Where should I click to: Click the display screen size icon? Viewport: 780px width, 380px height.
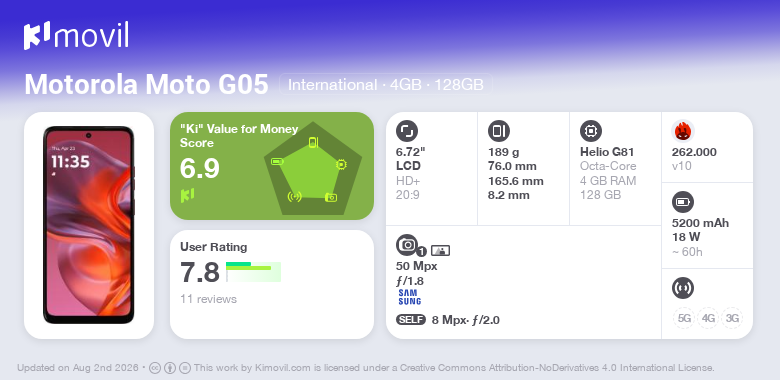[407, 131]
